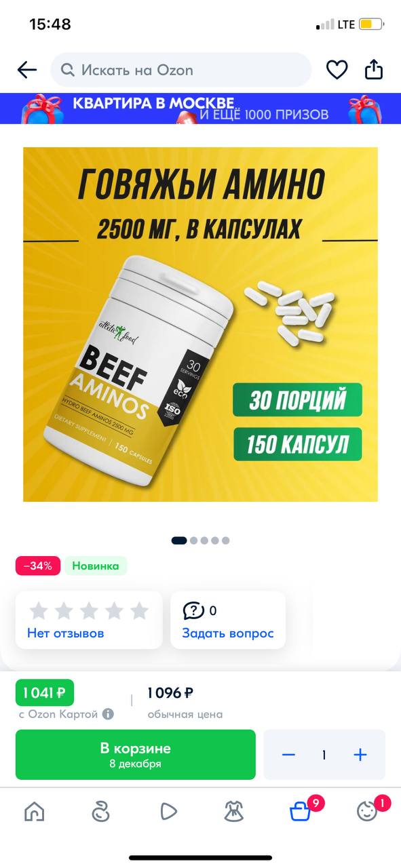This screenshot has width=401, height=868.
Task: Tap the Beef Aminos product image
Action: click(200, 324)
